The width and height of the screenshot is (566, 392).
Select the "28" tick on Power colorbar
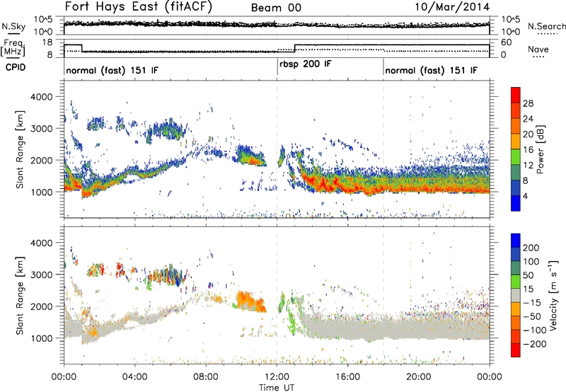[x=528, y=103]
